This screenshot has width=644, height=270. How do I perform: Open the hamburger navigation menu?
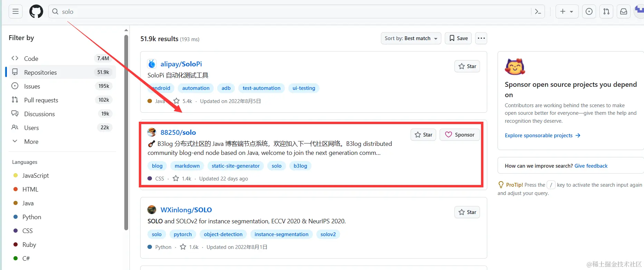click(x=16, y=11)
